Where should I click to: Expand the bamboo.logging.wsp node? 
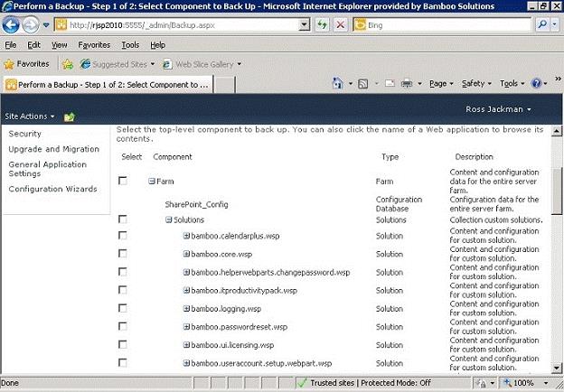[x=186, y=308]
